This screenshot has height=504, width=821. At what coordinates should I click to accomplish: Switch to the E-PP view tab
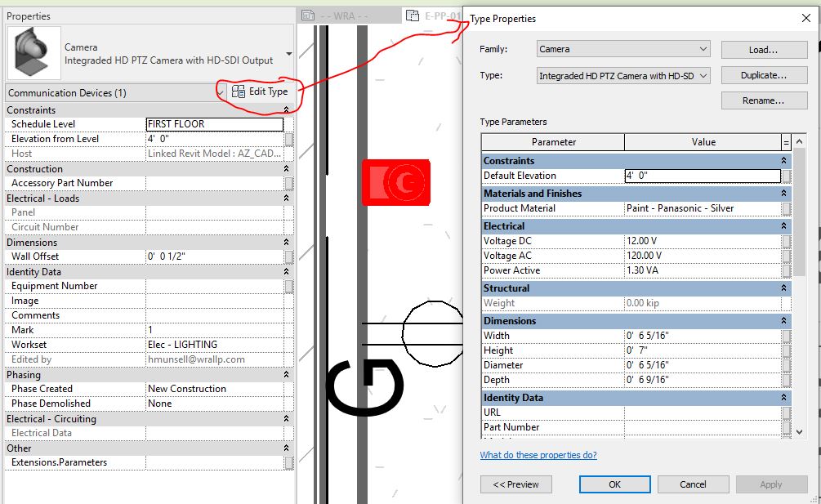pyautogui.click(x=433, y=16)
